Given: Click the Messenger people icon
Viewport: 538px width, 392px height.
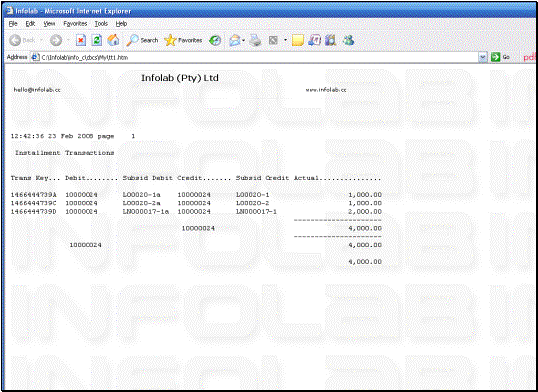Looking at the screenshot, I should [349, 41].
